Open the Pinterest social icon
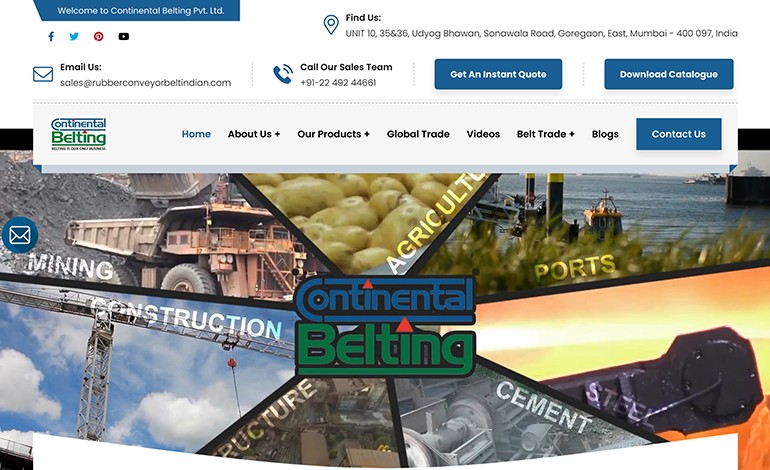This screenshot has height=470, width=770. coord(99,36)
